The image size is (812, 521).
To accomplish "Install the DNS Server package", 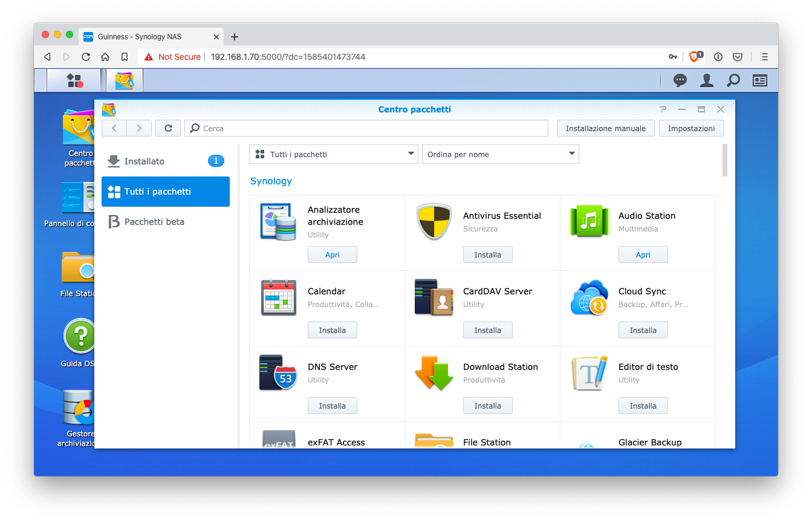I will (x=333, y=406).
